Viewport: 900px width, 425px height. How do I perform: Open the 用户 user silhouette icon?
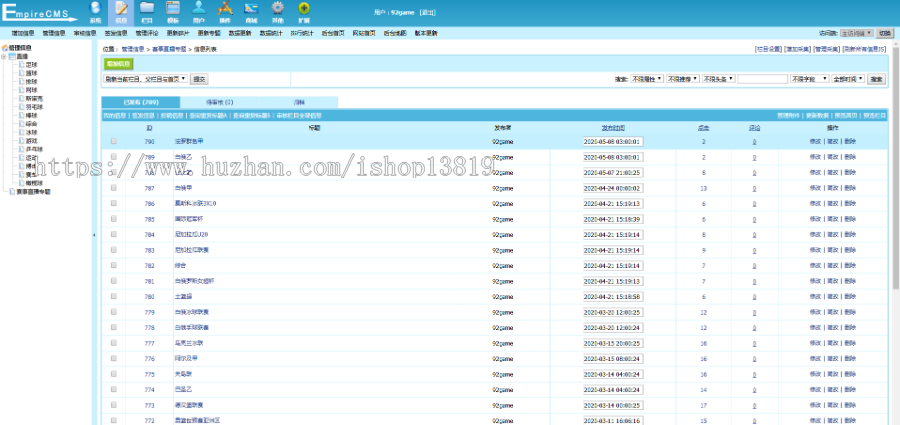point(199,8)
